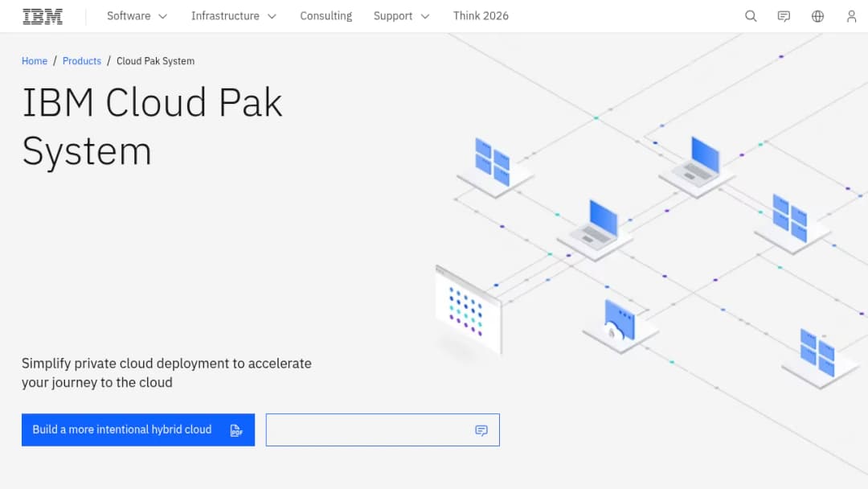Image resolution: width=868 pixels, height=489 pixels.
Task: Open the chat icon in header
Action: 784,16
